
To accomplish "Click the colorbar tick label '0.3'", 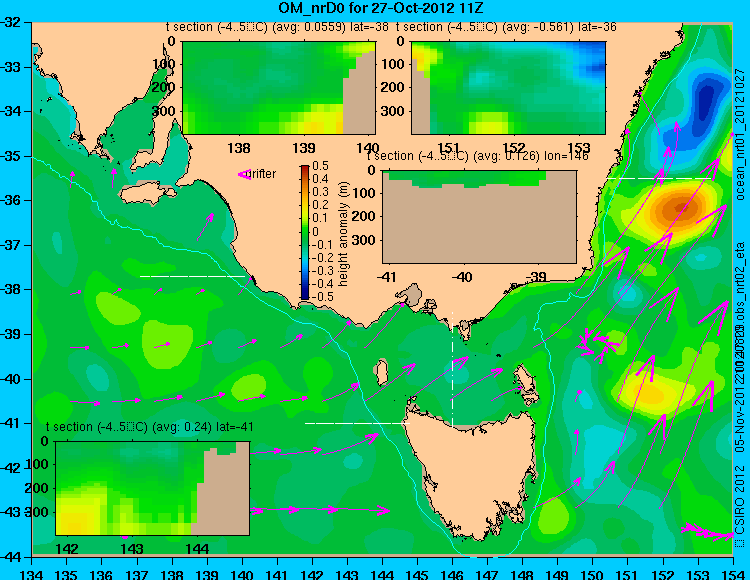I will [x=320, y=192].
